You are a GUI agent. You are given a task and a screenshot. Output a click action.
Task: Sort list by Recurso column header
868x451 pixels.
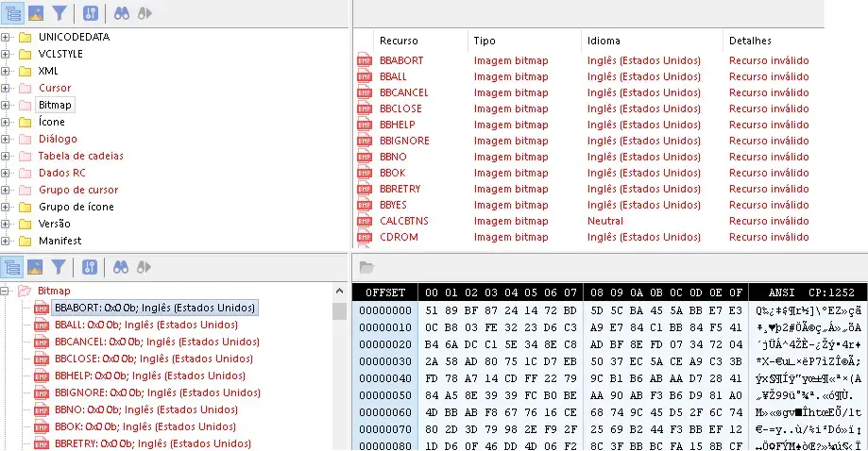(399, 41)
